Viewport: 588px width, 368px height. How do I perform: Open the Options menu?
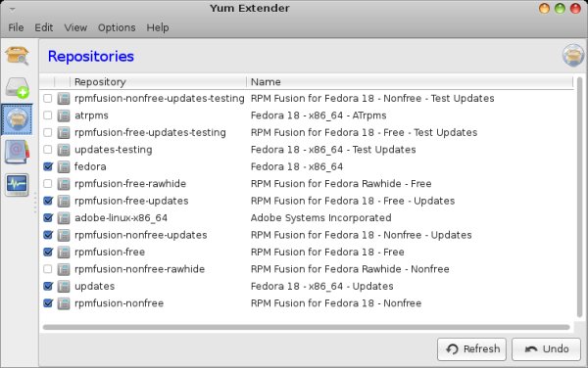(x=117, y=27)
